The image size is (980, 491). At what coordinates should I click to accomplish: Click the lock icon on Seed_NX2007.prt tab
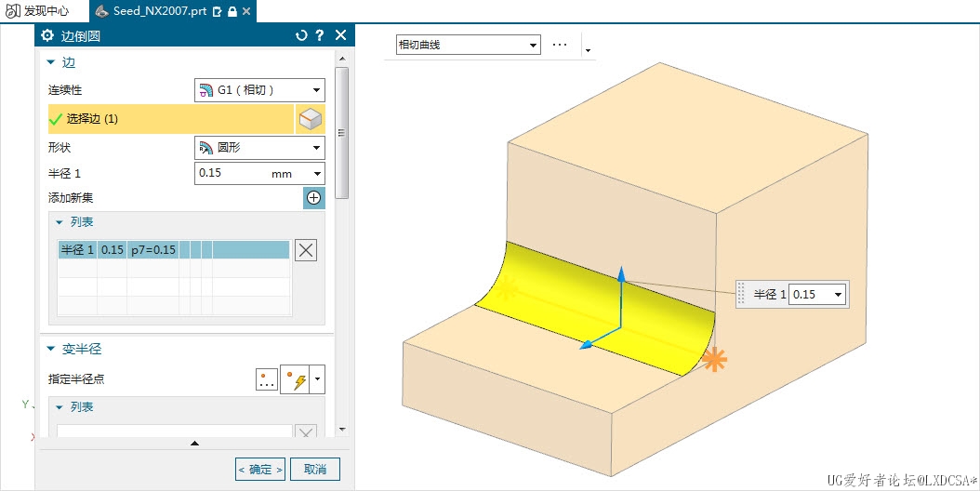pyautogui.click(x=232, y=11)
